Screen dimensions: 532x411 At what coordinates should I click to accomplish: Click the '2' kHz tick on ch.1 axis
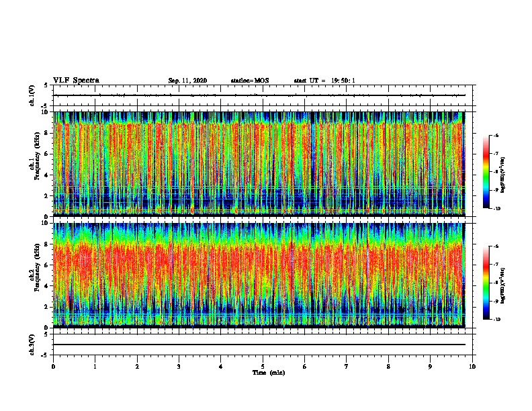(47, 196)
